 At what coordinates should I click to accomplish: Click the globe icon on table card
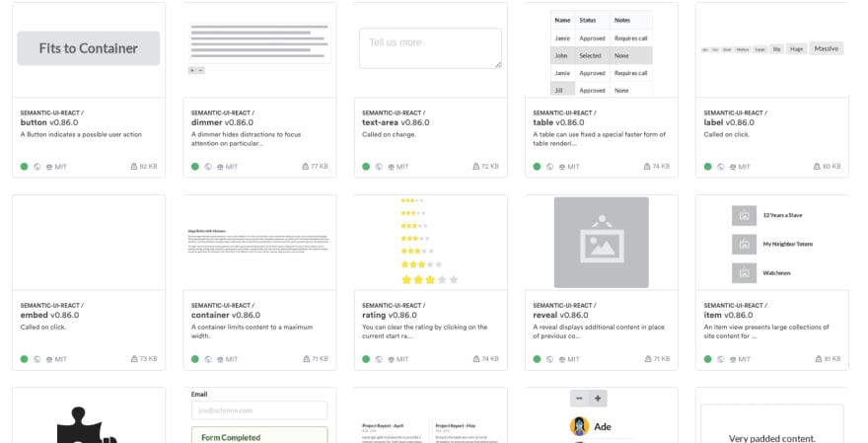[x=550, y=166]
